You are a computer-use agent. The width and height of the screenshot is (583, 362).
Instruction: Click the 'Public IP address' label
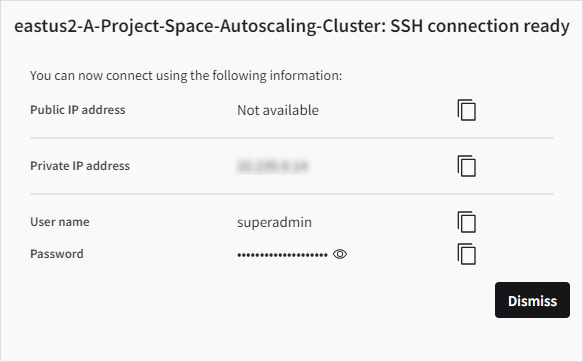pos(78,110)
